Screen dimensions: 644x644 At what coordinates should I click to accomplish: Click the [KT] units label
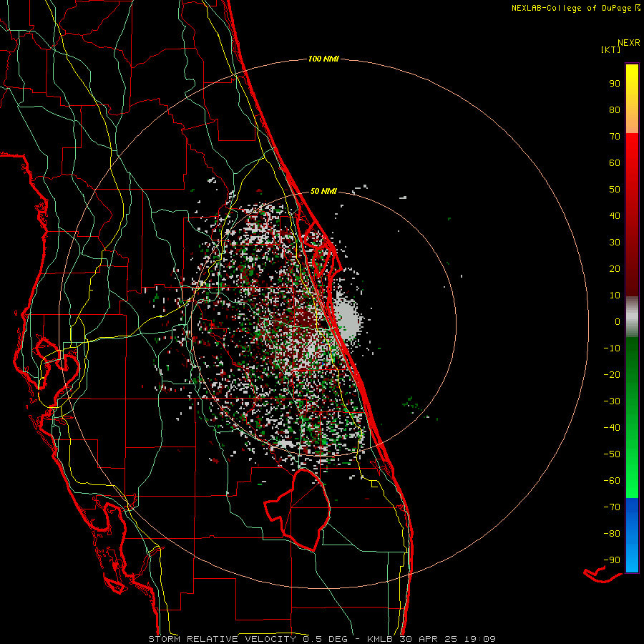(x=611, y=49)
